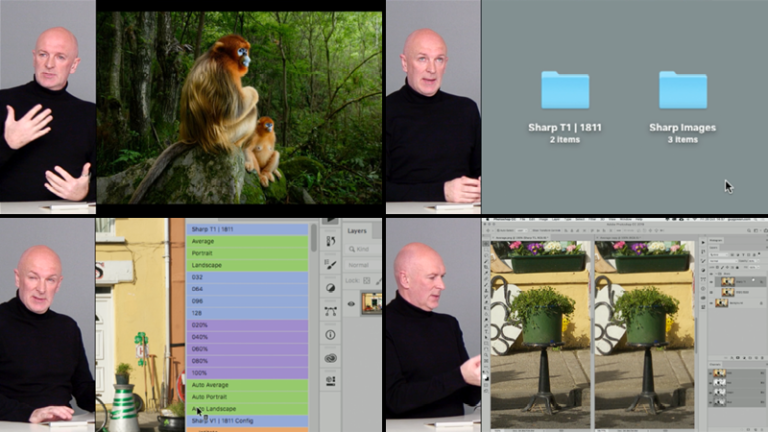
Task: Click the layer thumbnail in Layers panel
Action: click(371, 302)
